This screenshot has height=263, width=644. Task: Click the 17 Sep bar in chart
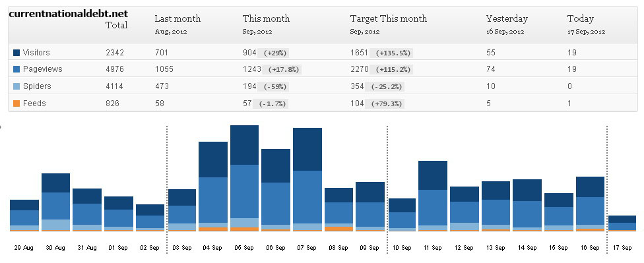coord(622,223)
